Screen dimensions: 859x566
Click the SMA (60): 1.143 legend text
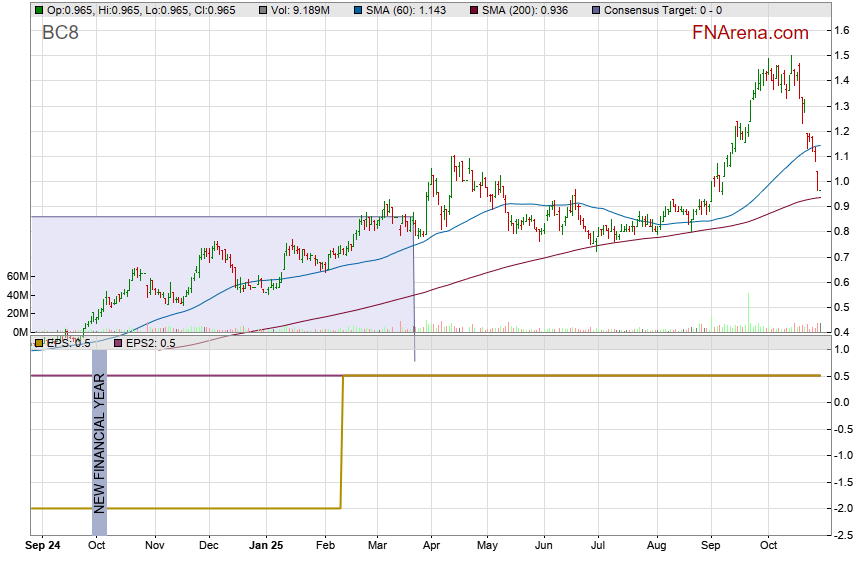point(409,9)
